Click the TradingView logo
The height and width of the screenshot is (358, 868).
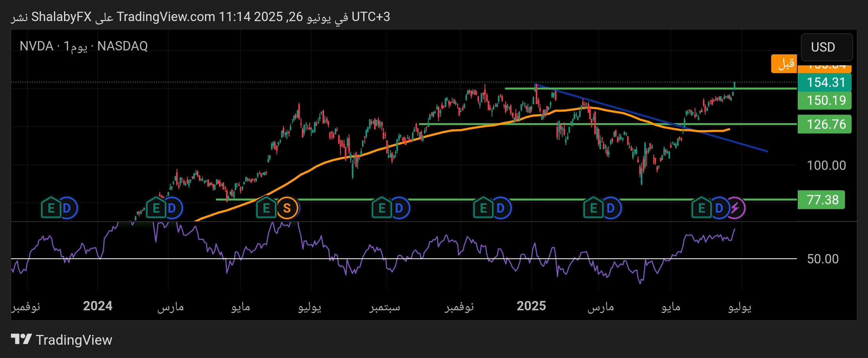[62, 340]
